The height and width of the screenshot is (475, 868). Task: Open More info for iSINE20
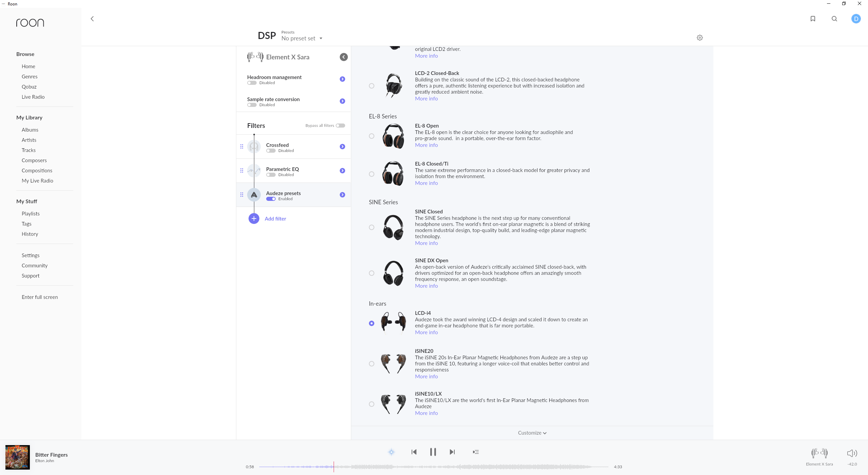coord(426,377)
